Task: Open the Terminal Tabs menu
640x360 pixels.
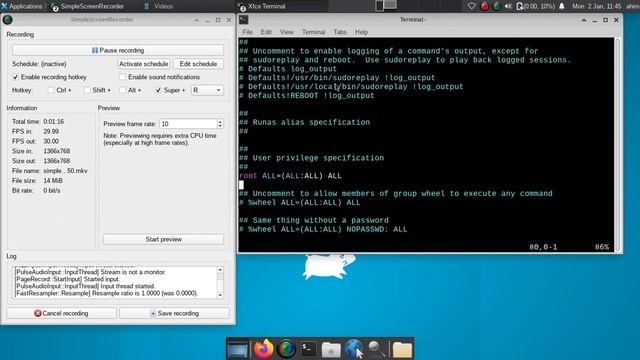Action: (340, 32)
